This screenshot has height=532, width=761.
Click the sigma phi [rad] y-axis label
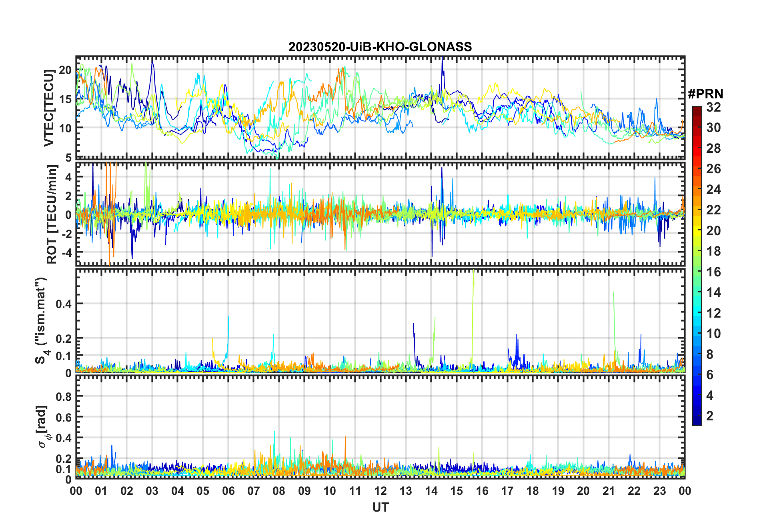43,427
